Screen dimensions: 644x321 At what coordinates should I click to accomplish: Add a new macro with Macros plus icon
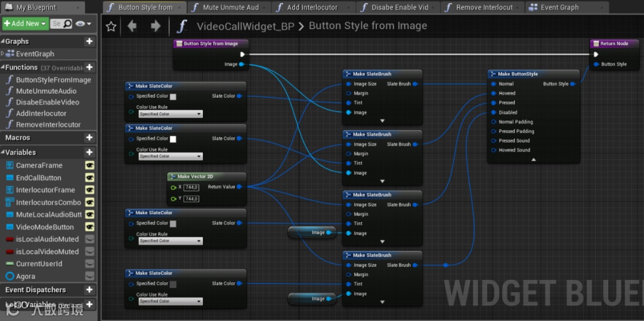click(x=89, y=137)
